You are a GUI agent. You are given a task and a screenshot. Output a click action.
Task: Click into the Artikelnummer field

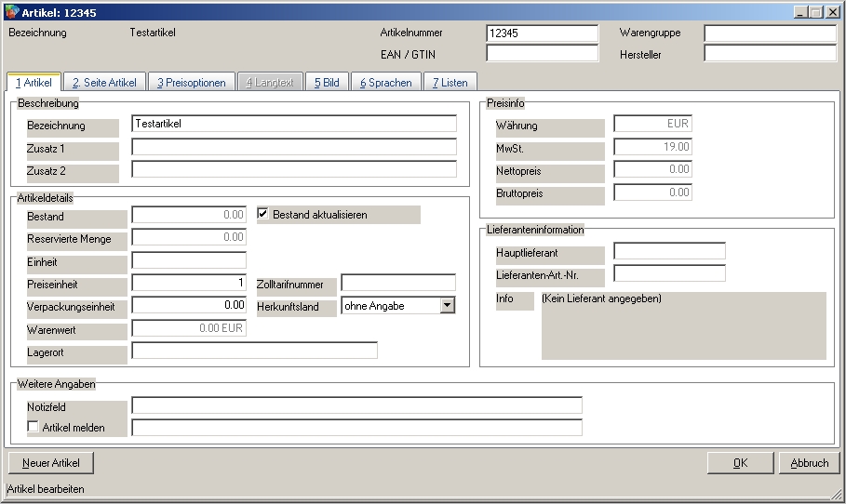point(542,33)
